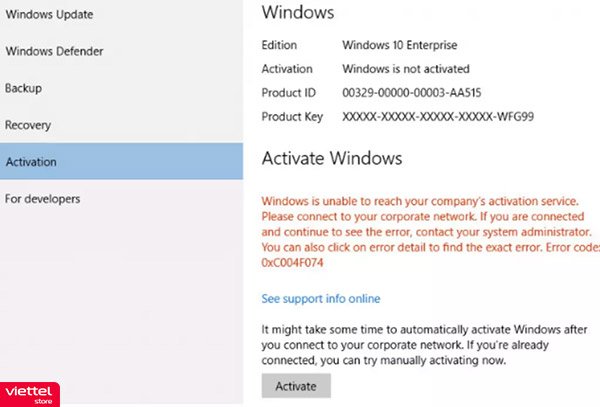
Task: Click the Product Key ending in WFG99
Action: point(438,117)
